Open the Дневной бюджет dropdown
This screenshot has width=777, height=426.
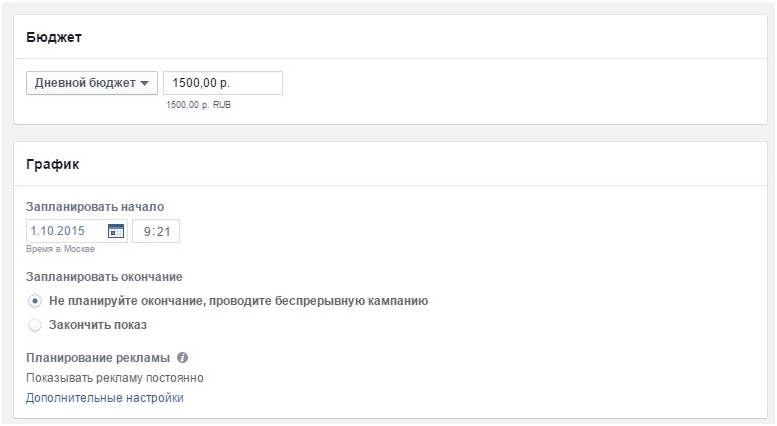tap(92, 83)
